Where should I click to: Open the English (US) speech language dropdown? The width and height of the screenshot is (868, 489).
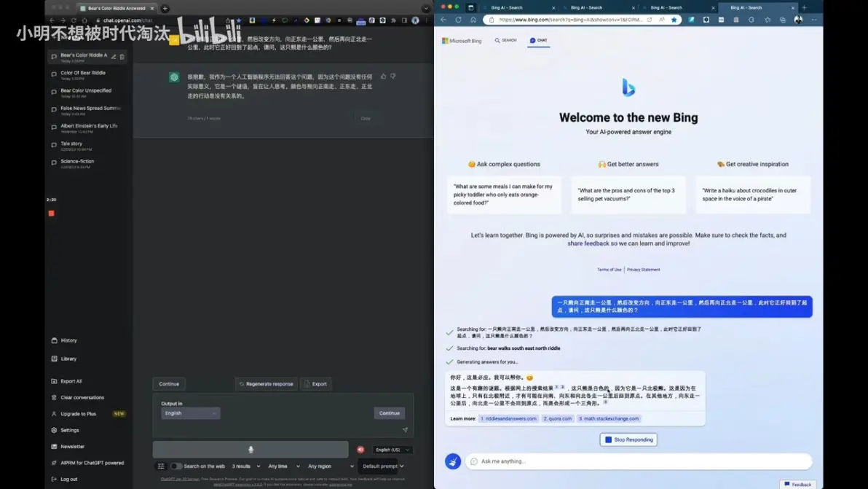click(392, 450)
